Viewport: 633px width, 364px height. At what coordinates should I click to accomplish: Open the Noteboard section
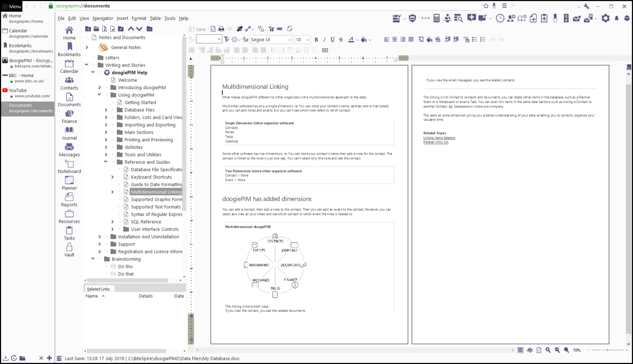click(x=69, y=167)
